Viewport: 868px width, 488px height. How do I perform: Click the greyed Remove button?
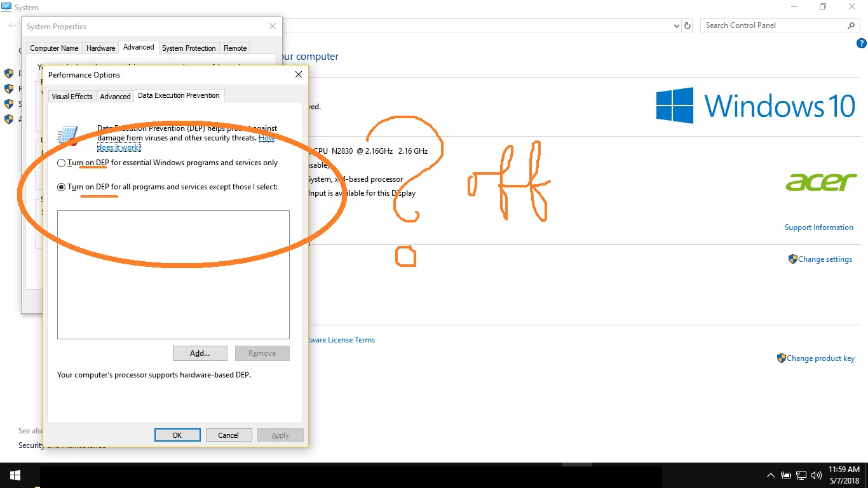click(262, 353)
